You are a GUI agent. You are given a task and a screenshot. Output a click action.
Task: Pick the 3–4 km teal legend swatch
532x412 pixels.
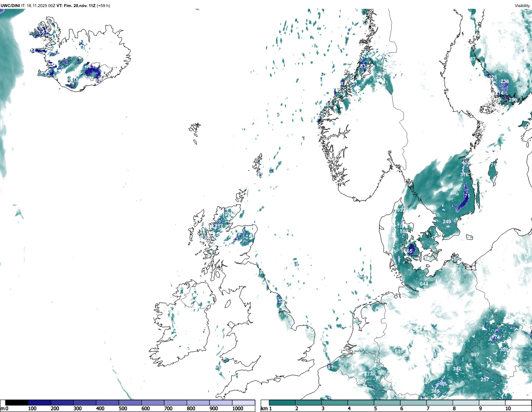coord(335,402)
